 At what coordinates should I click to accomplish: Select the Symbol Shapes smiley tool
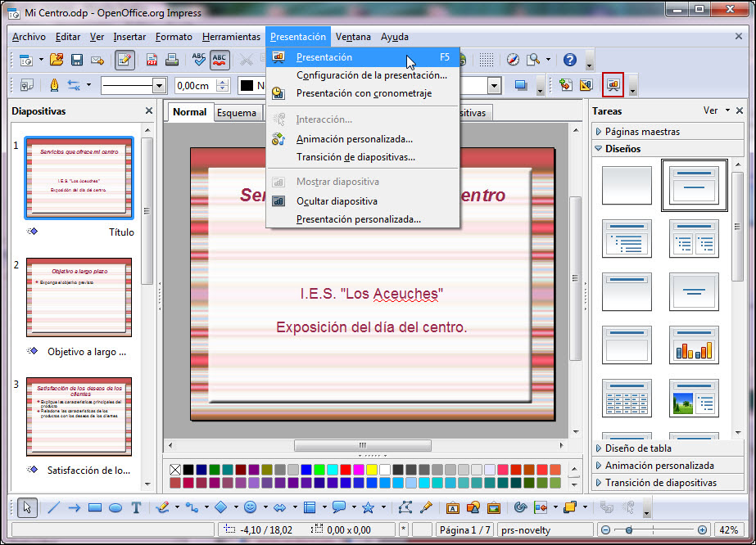pyautogui.click(x=251, y=507)
